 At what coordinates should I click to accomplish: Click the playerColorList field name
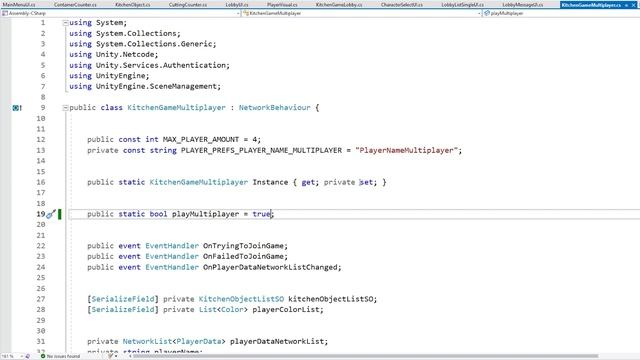[286, 309]
